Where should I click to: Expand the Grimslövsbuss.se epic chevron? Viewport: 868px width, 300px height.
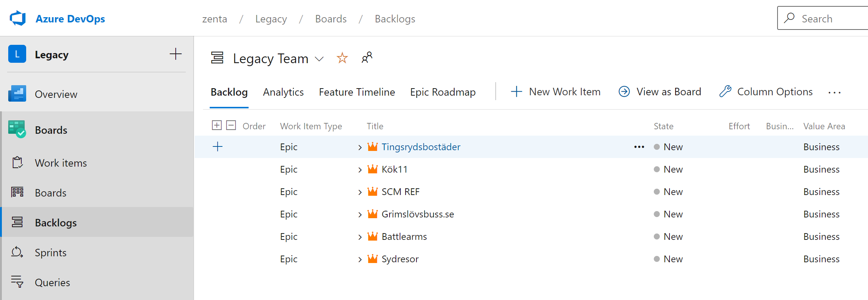360,214
